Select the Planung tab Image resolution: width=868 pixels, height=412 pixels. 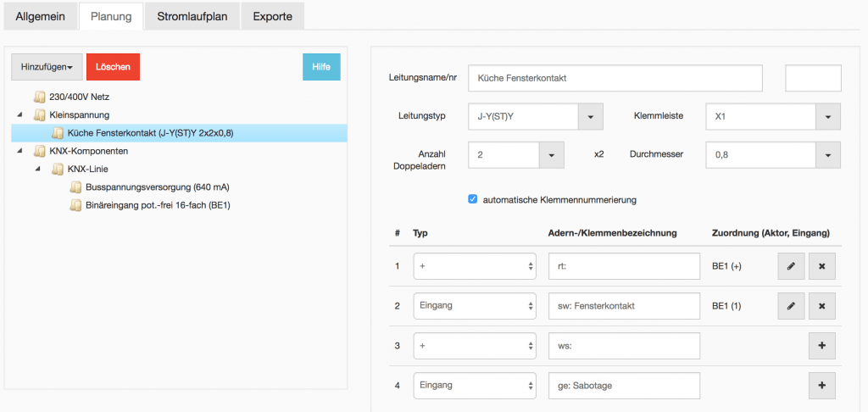111,16
